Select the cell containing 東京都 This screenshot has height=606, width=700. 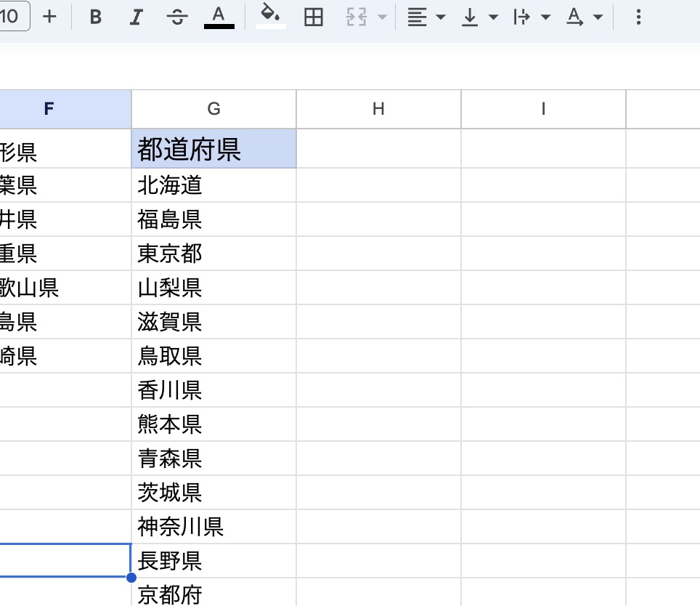pos(213,254)
